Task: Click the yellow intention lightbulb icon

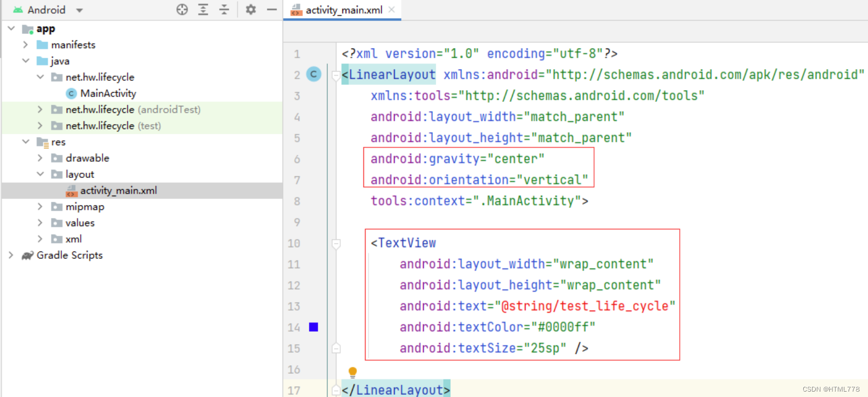Action: 353,372
